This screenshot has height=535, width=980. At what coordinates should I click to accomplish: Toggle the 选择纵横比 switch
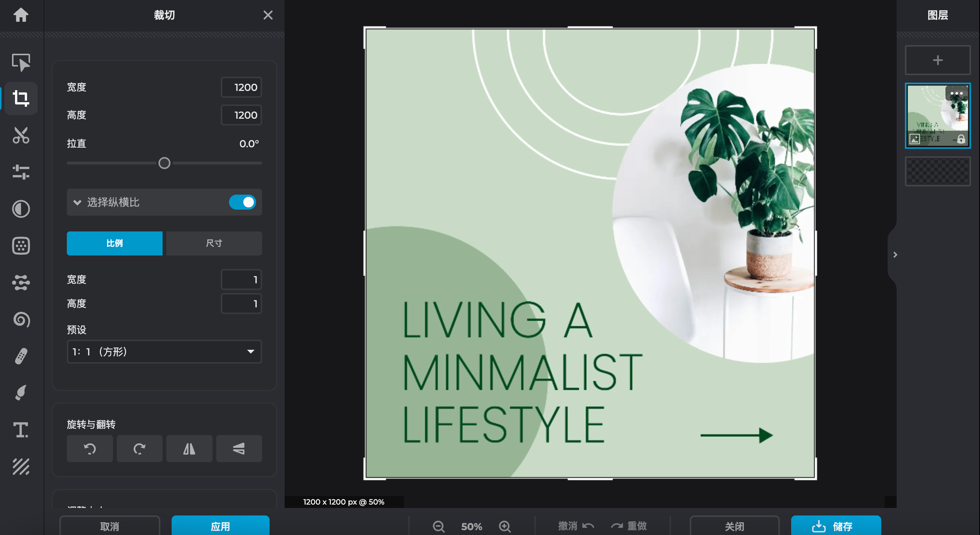pyautogui.click(x=242, y=202)
